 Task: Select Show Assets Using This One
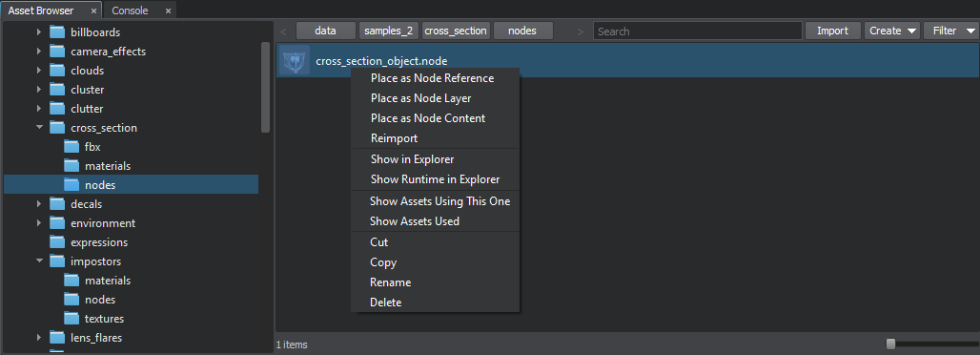[x=440, y=201]
